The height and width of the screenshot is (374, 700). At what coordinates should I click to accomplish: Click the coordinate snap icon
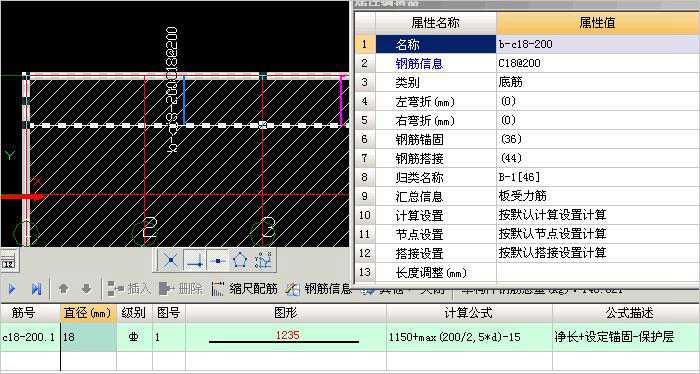pyautogui.click(x=263, y=260)
